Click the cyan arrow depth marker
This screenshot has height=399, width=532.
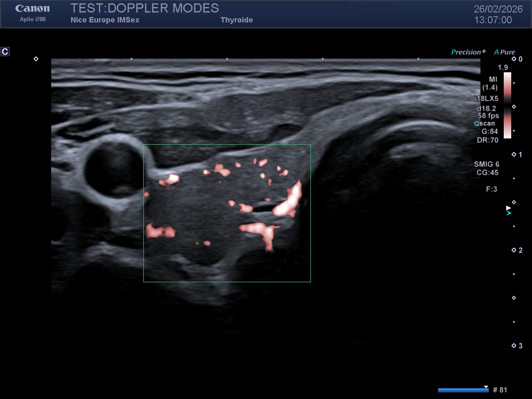(x=509, y=213)
